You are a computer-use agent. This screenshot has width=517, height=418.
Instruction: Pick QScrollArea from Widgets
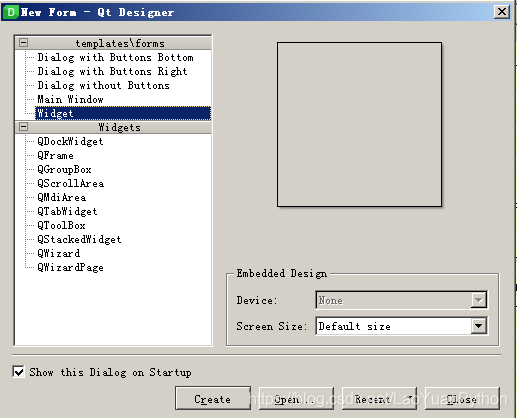(x=70, y=183)
